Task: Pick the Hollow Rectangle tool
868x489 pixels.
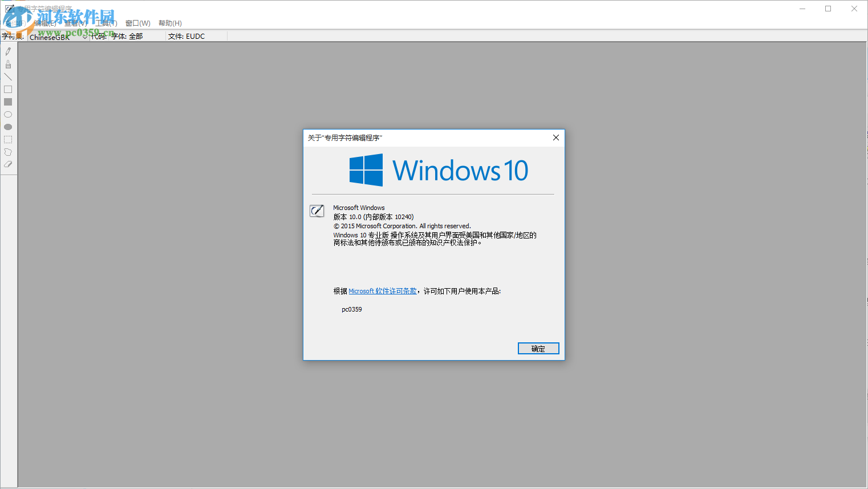Action: pyautogui.click(x=8, y=90)
